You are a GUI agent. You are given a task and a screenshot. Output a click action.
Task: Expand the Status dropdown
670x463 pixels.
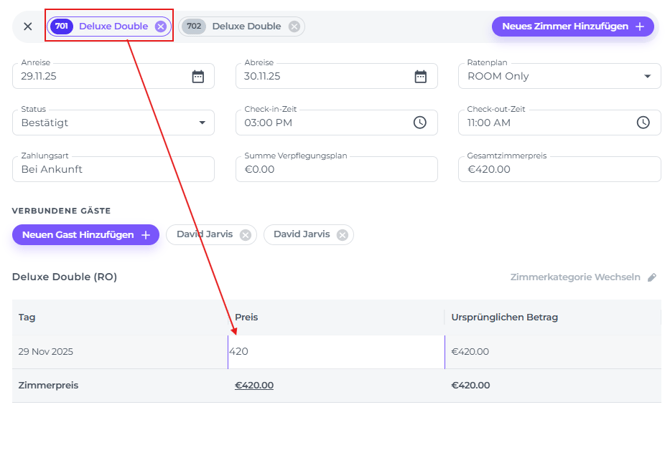201,123
